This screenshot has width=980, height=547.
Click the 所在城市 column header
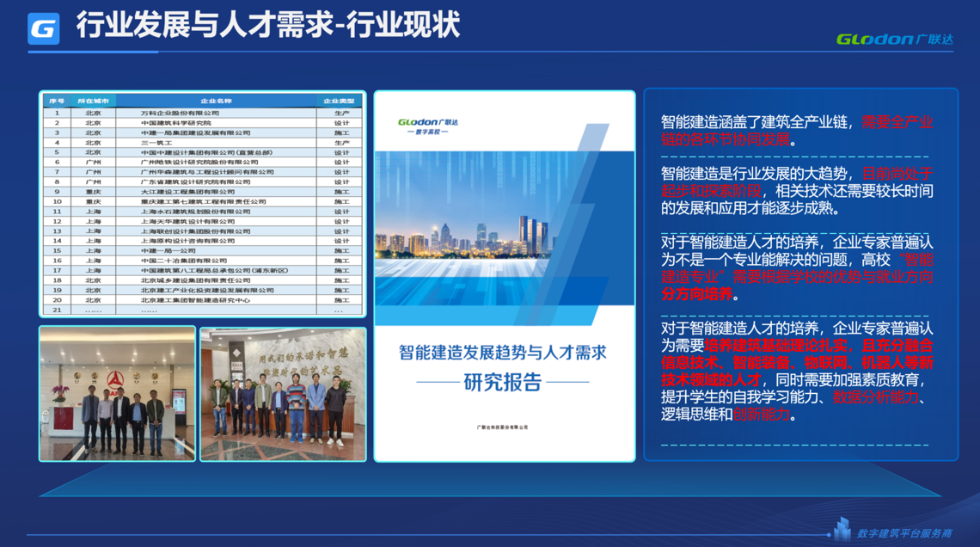click(93, 101)
